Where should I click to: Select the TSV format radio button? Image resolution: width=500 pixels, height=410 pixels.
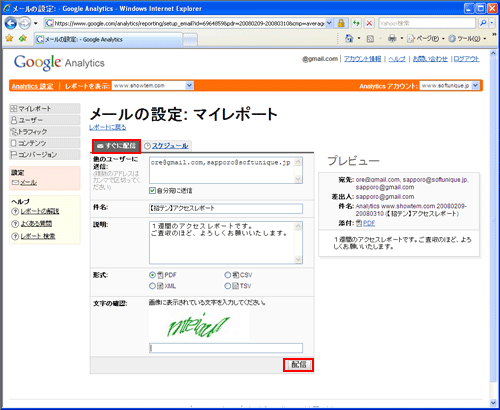point(228,286)
